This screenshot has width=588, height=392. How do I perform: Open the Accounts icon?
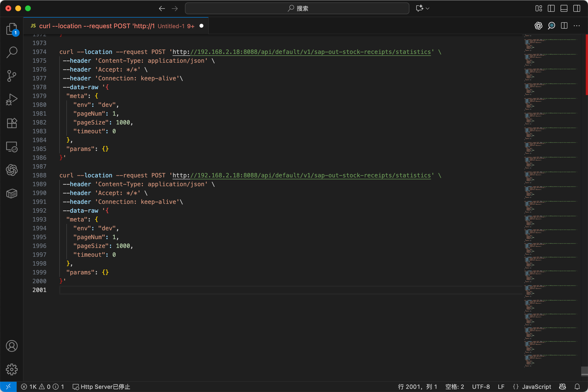point(12,346)
